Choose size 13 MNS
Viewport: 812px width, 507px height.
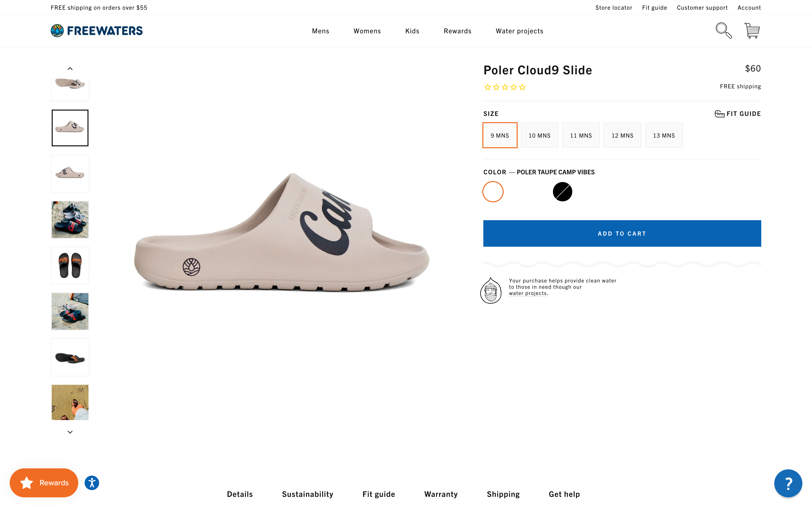(x=664, y=135)
